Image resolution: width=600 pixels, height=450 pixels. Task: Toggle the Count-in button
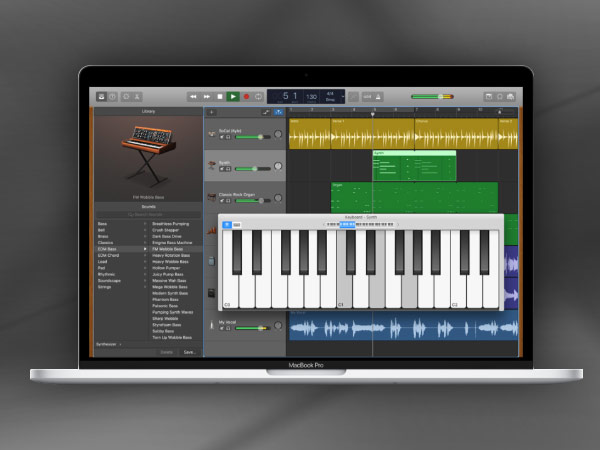point(367,97)
